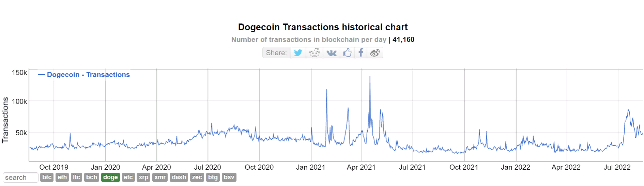Viewport: 644px width, 186px height.
Task: Switch to xmr coin tag
Action: 160,177
